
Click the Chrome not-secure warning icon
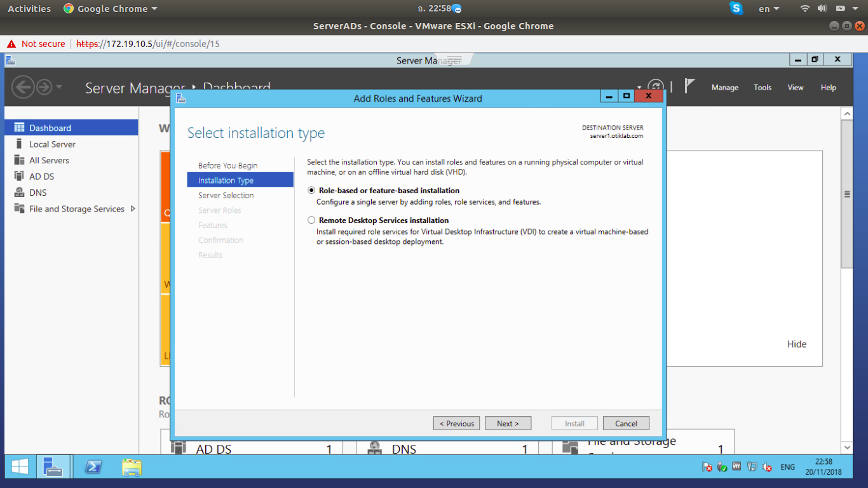tap(11, 44)
